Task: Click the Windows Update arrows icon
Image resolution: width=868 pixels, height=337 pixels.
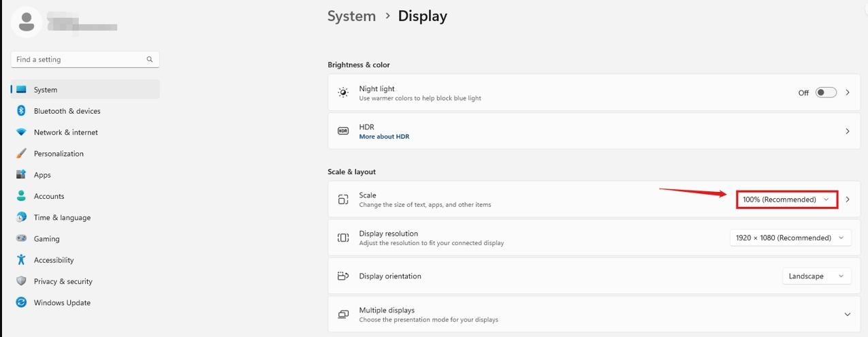Action: pos(21,302)
